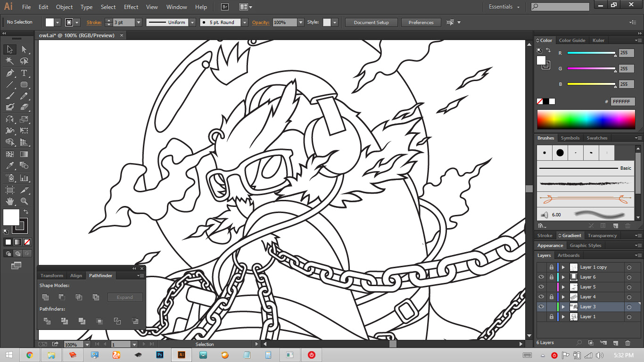Show Layer 1 by clicking its visibility box
This screenshot has height=362, width=644.
(x=541, y=317)
